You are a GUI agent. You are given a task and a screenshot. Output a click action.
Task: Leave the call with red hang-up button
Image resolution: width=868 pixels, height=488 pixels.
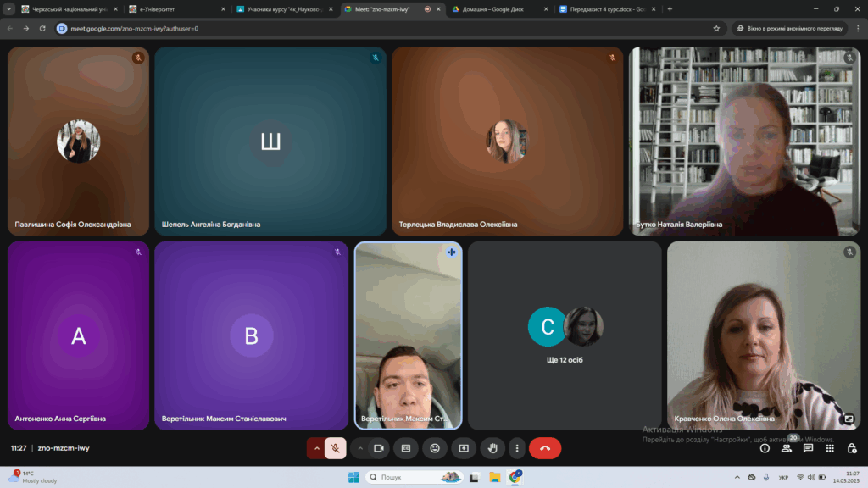coord(545,447)
